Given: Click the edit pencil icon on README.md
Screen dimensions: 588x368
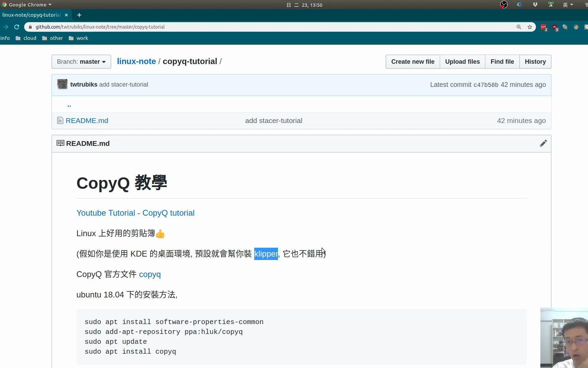Looking at the screenshot, I should [543, 143].
